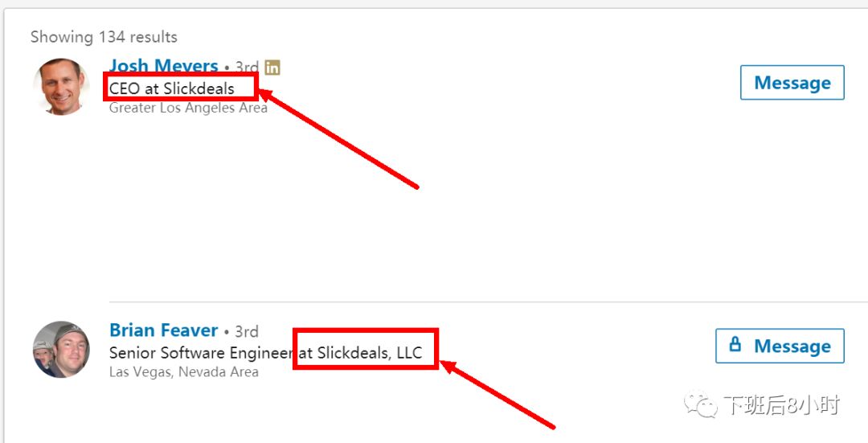Click the WeChat logo watermark icon
868x443 pixels.
(700, 404)
